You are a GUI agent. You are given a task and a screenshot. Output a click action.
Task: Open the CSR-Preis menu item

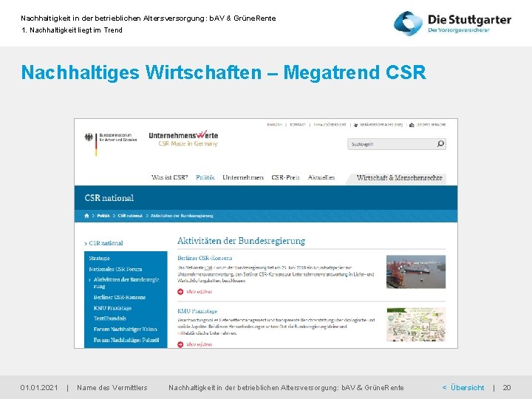pos(285,177)
